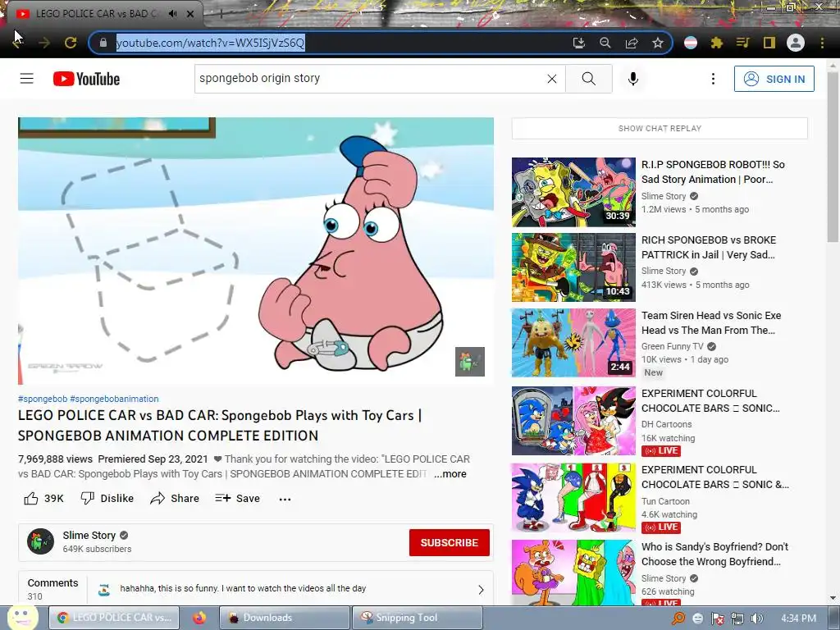Click the SIGN IN button

[x=774, y=79]
